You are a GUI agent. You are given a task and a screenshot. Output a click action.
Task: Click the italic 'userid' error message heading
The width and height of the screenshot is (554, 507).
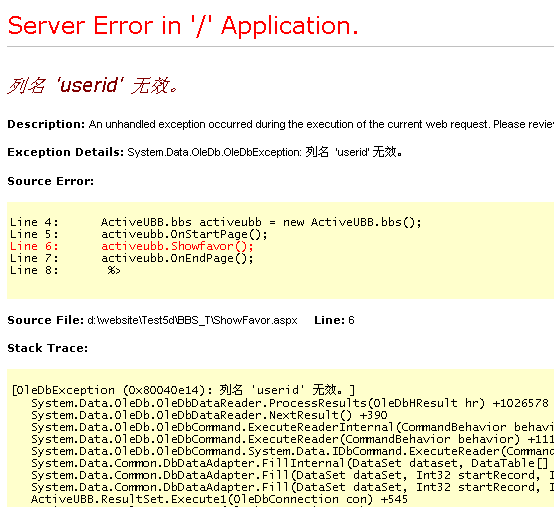click(x=93, y=86)
